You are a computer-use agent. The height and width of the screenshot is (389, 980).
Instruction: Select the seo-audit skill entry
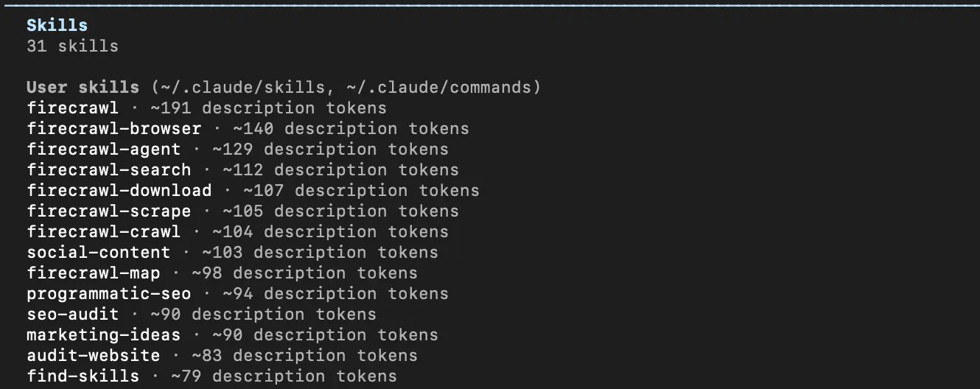[72, 314]
